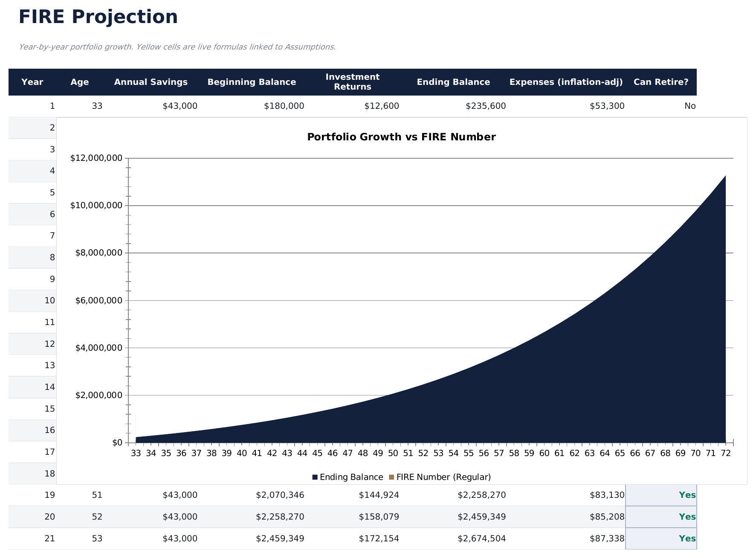Click the FIRE Projection page title

pos(98,17)
